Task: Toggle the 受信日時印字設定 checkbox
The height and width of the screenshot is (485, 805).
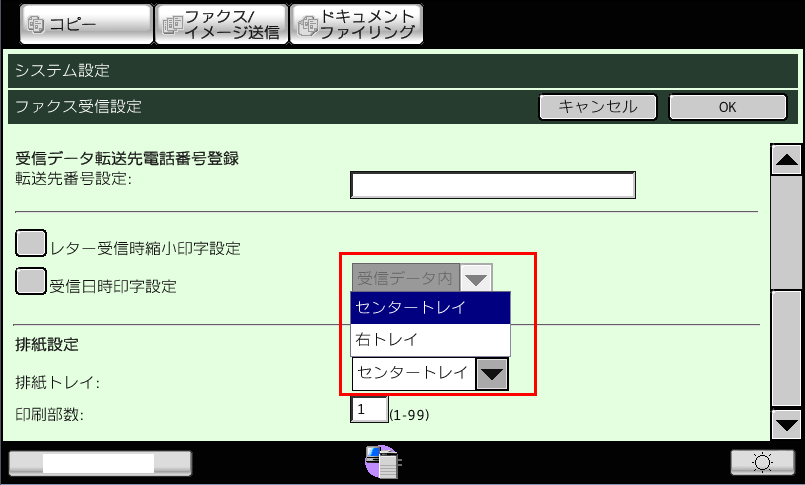Action: pyautogui.click(x=32, y=283)
